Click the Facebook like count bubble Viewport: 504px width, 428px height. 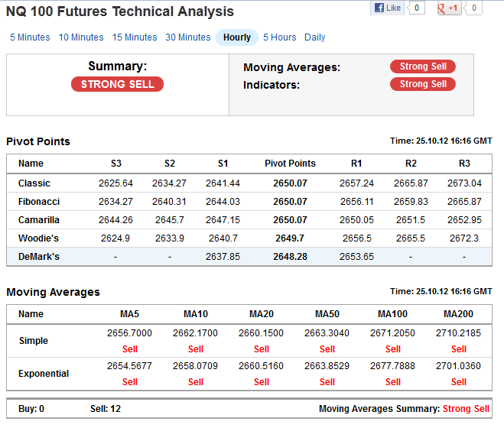pos(417,8)
